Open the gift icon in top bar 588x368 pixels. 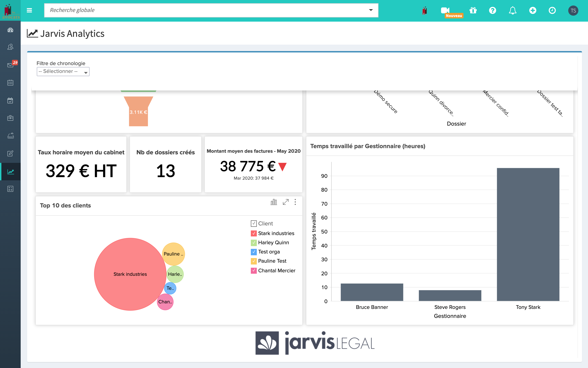coord(473,10)
